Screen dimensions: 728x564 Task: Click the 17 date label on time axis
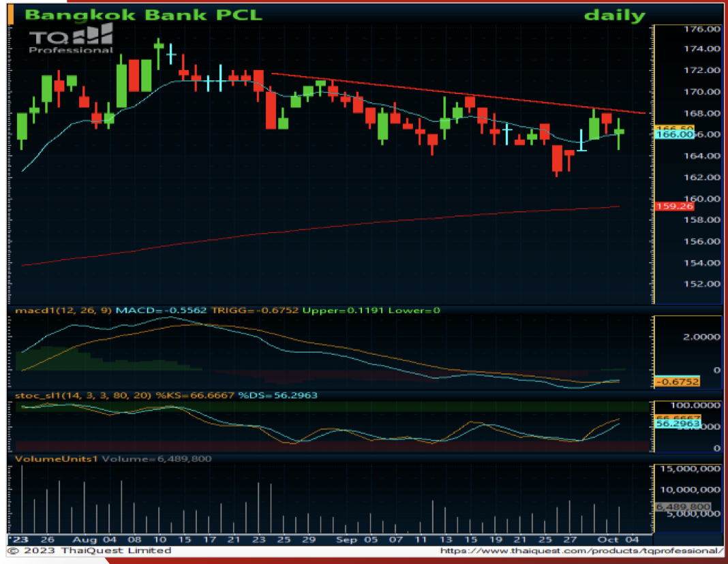click(210, 540)
